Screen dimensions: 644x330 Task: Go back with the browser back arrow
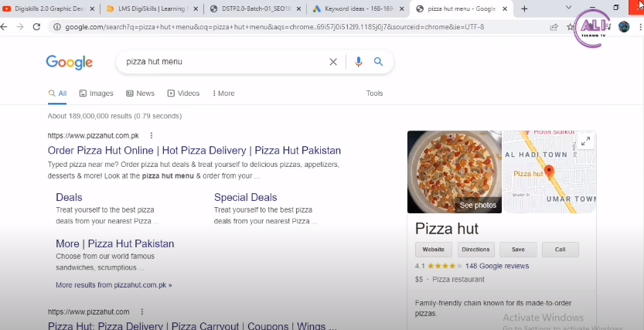point(4,27)
